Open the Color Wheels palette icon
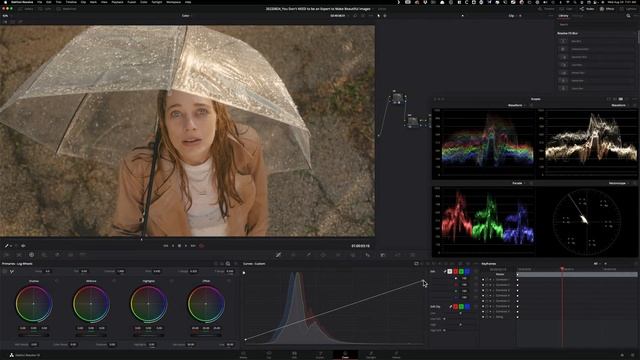 [x=31, y=255]
